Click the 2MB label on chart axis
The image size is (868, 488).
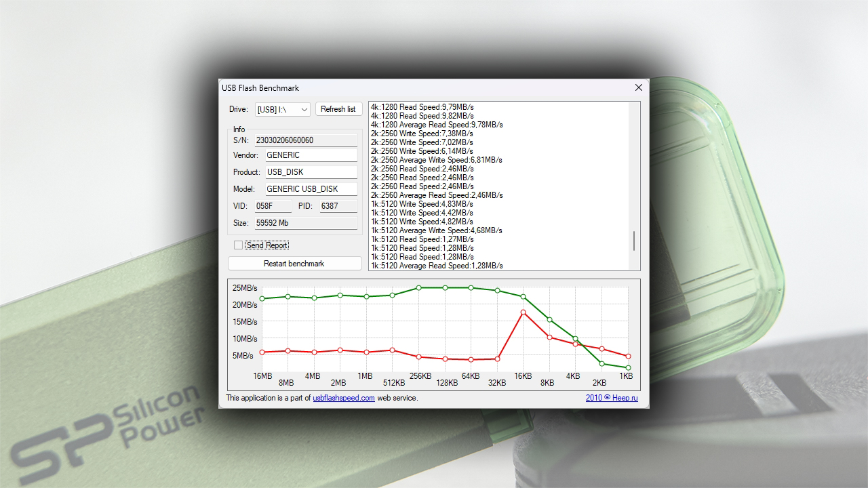[338, 383]
